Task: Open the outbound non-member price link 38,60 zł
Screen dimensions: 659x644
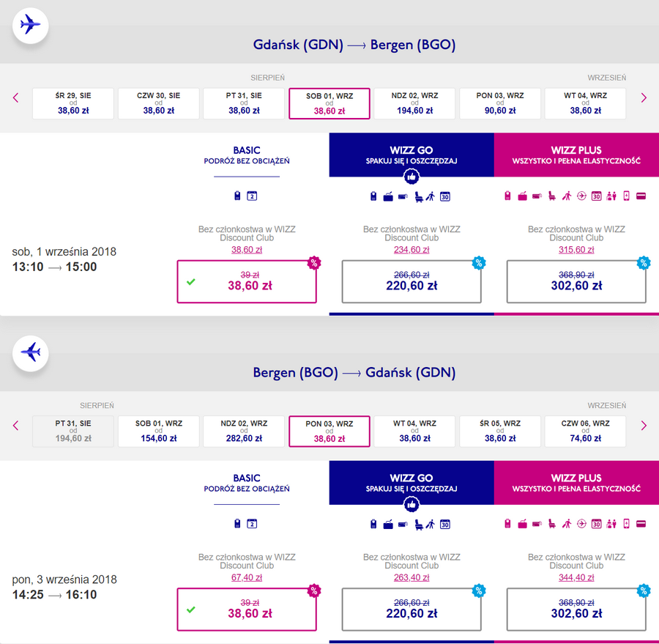Action: [x=247, y=249]
